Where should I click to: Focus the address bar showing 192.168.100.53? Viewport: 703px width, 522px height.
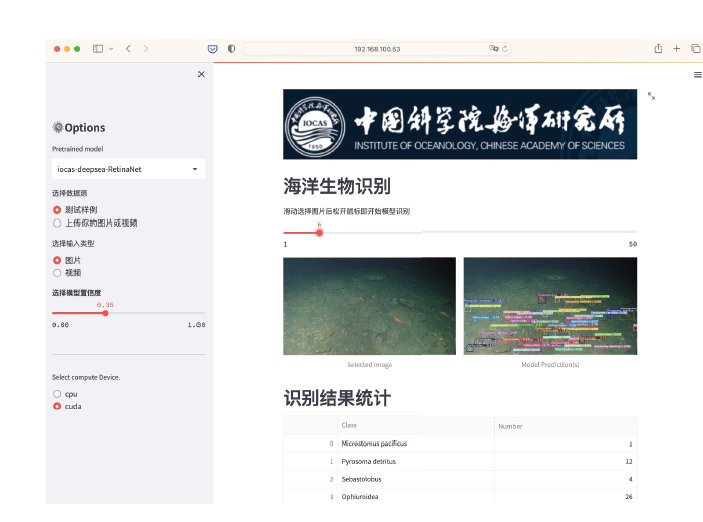[x=377, y=49]
